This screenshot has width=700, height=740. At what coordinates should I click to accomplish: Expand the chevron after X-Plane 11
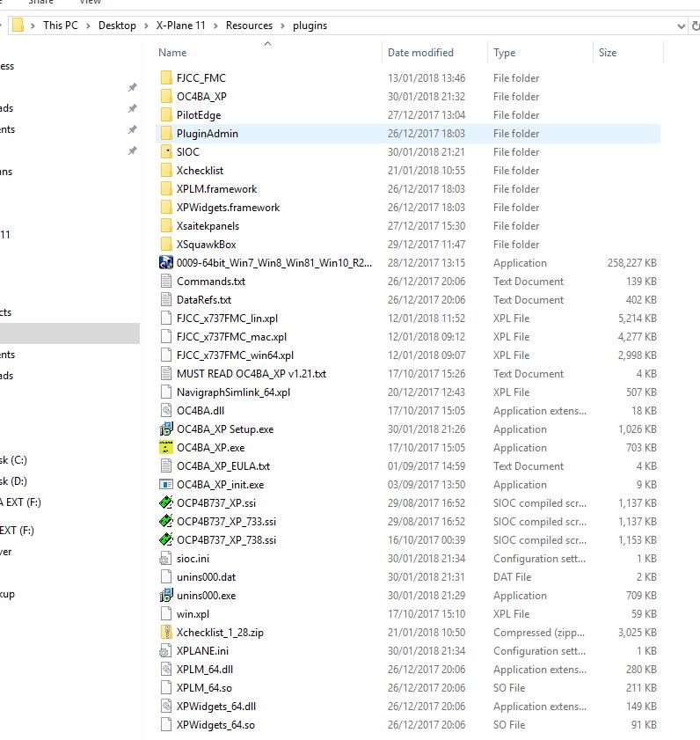pyautogui.click(x=215, y=26)
